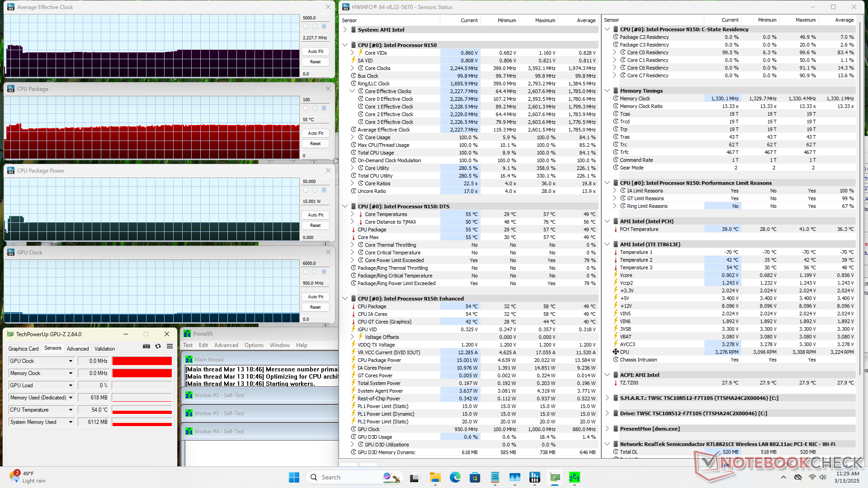Open the Help menu in Prime95
The height and width of the screenshot is (488, 868).
(x=302, y=345)
